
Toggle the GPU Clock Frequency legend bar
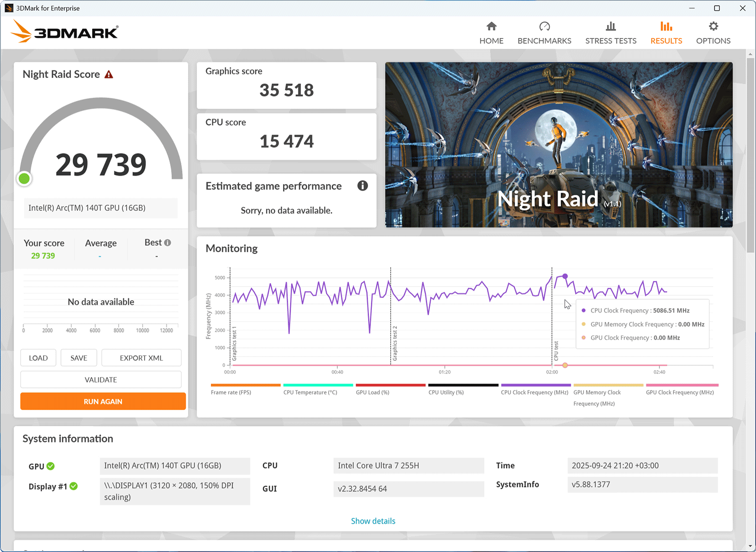(682, 385)
